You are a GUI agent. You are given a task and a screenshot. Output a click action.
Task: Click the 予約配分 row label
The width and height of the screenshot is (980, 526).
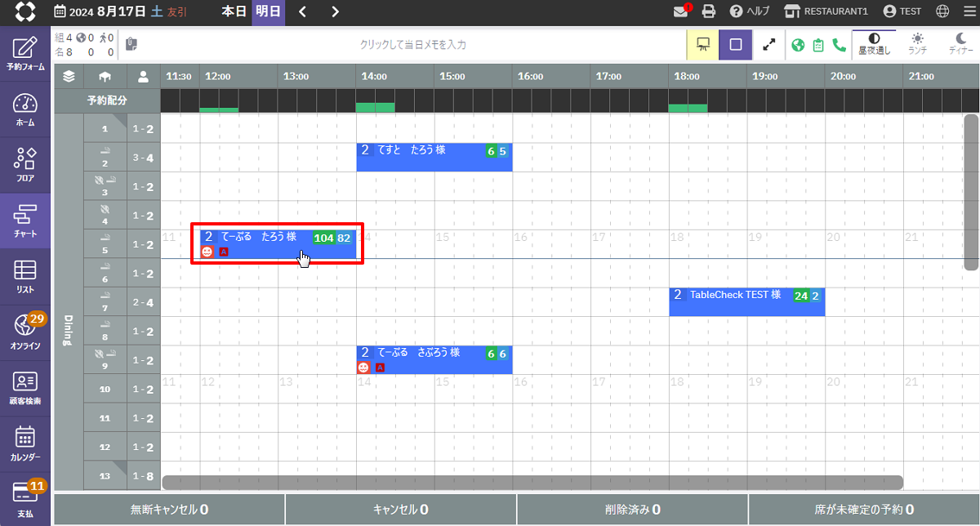coord(108,101)
